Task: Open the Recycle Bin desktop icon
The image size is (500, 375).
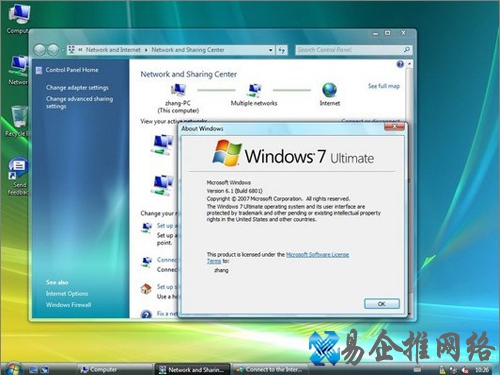Action: pos(18,121)
